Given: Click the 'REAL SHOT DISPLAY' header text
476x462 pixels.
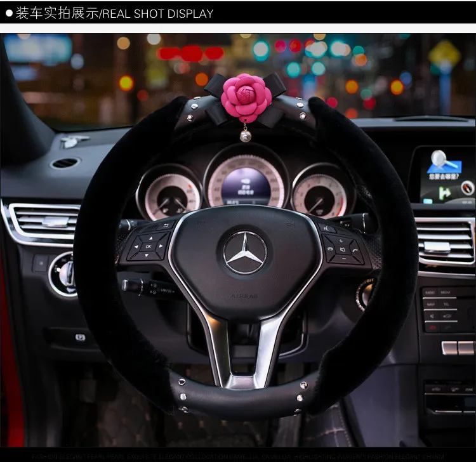Looking at the screenshot, I should coord(158,14).
